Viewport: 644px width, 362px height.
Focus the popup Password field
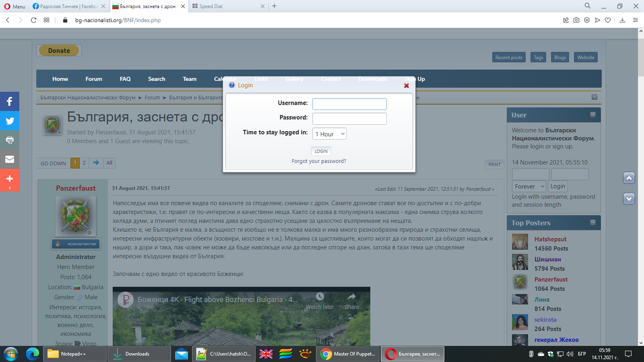pyautogui.click(x=349, y=119)
